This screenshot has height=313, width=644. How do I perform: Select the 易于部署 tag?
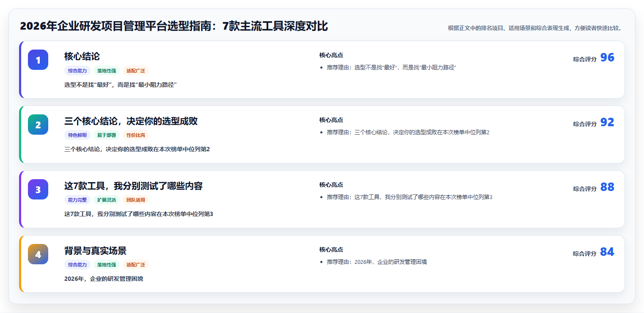[107, 136]
